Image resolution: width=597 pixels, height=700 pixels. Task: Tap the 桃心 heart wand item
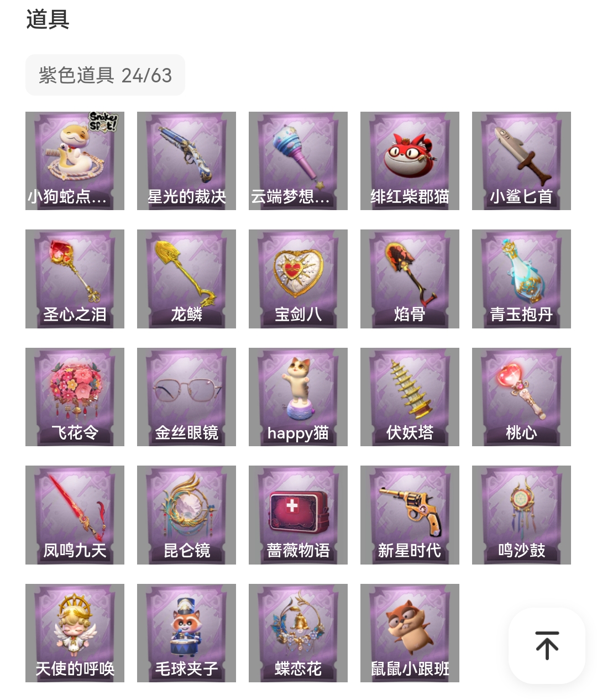pos(521,397)
